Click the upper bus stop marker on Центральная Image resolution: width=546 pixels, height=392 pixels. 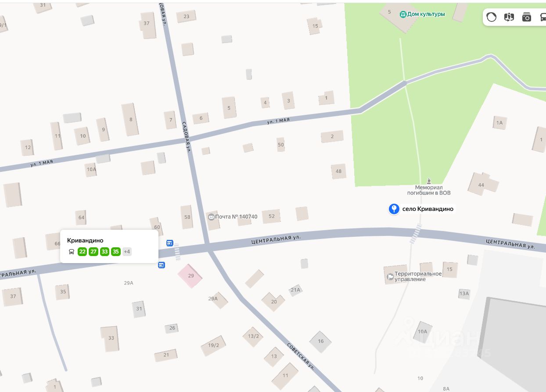(x=170, y=242)
